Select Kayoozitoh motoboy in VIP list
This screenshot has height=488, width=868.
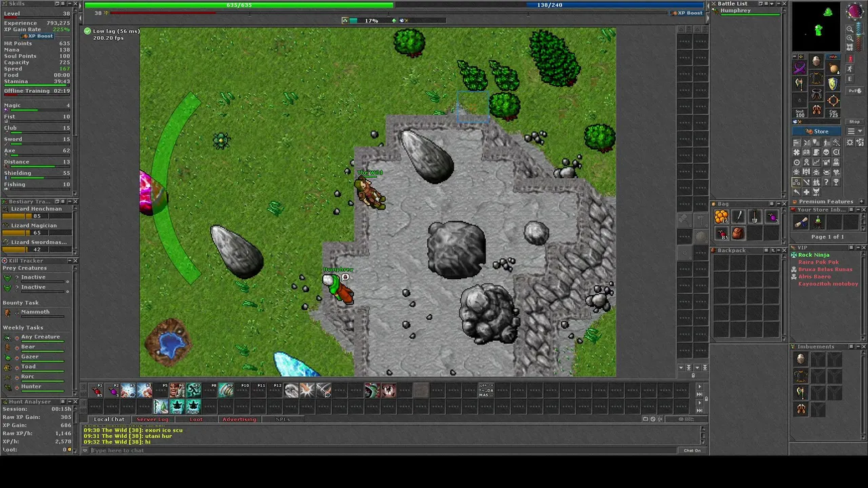click(828, 284)
